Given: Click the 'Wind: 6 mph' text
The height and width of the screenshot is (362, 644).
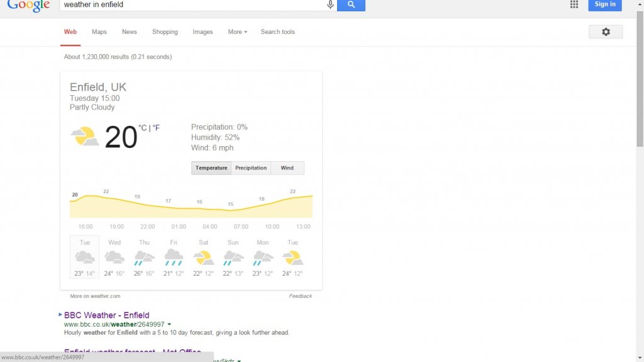Looking at the screenshot, I should (212, 148).
